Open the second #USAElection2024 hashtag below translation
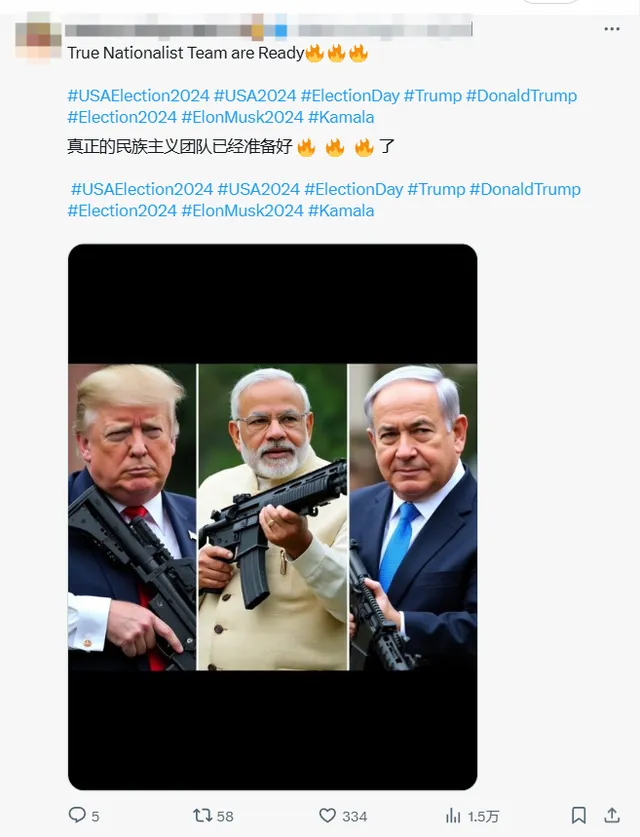Screen dimensions: 640x837 pyautogui.click(x=142, y=189)
